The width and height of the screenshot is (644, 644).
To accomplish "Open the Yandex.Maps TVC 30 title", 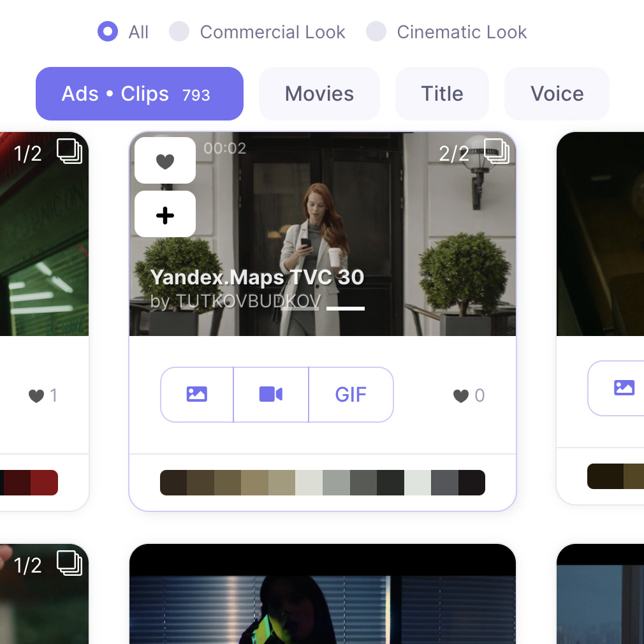I will coord(257,277).
